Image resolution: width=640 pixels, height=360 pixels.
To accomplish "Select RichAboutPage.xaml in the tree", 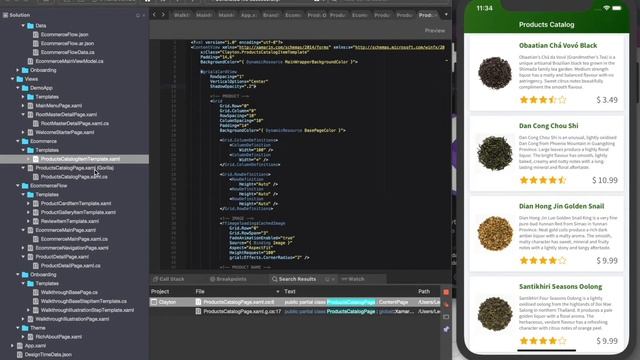I will 58,337.
